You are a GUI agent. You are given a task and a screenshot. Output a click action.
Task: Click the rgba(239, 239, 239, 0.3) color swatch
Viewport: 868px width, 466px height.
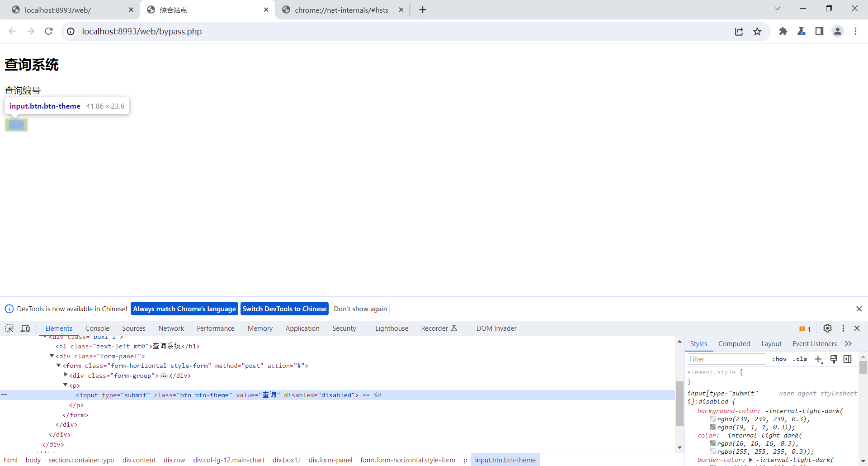[712, 419]
